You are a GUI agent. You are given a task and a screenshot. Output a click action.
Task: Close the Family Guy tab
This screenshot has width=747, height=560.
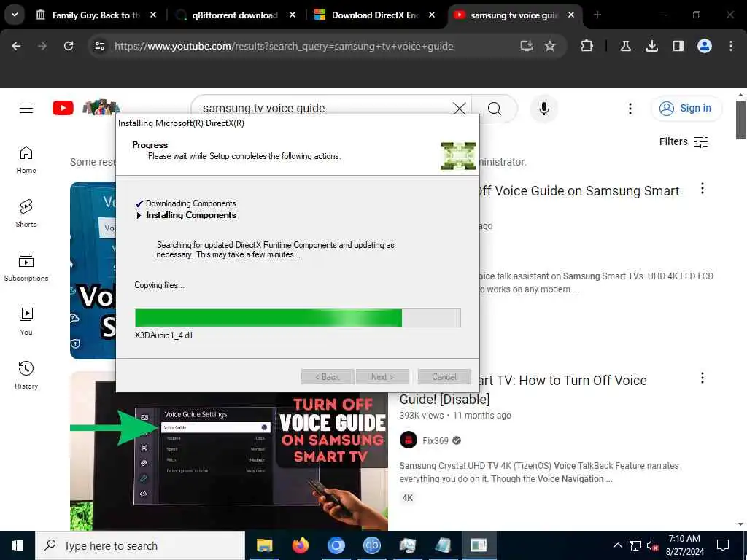click(x=153, y=15)
